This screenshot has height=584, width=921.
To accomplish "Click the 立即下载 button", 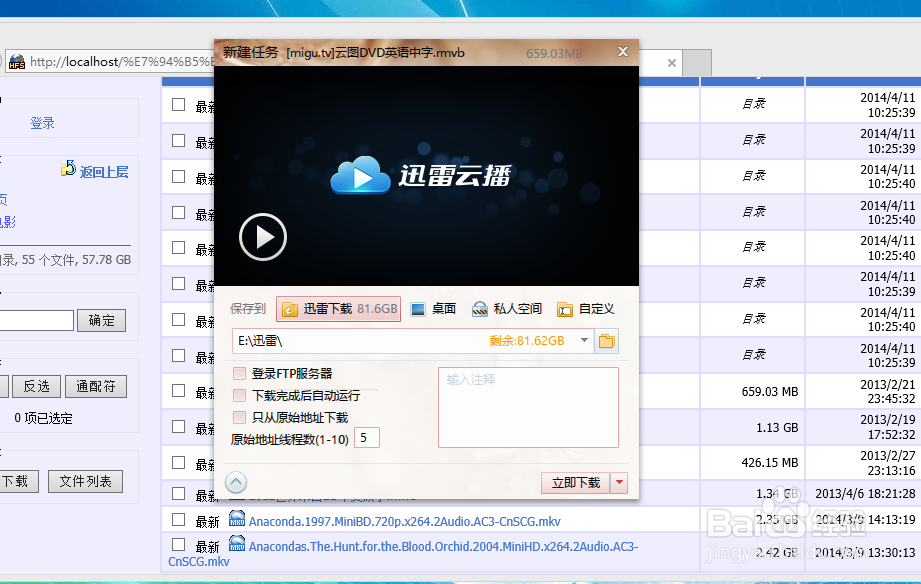I will (x=576, y=482).
